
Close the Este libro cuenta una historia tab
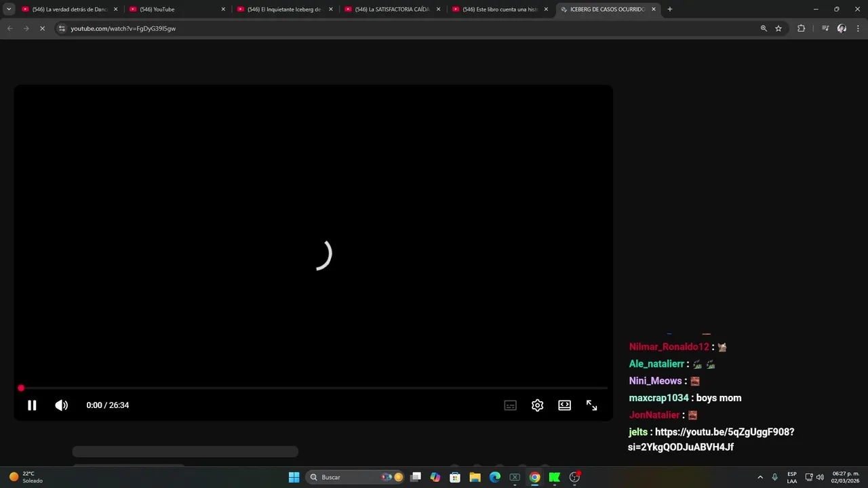(x=546, y=9)
